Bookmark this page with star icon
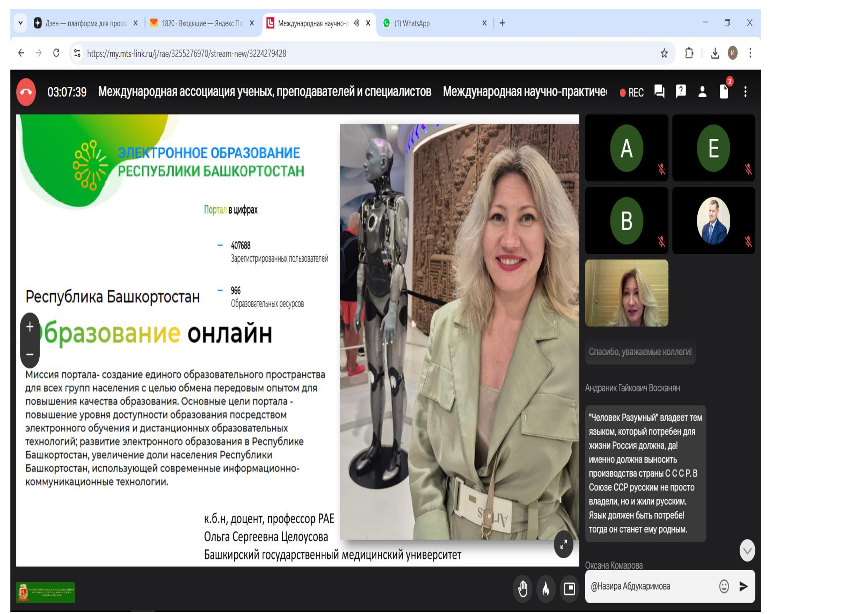The width and height of the screenshot is (868, 614). click(x=664, y=53)
